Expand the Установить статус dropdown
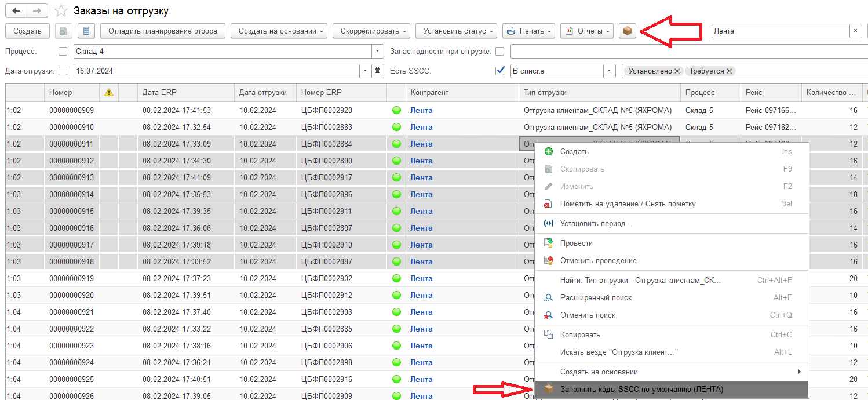The image size is (868, 400). click(x=459, y=31)
